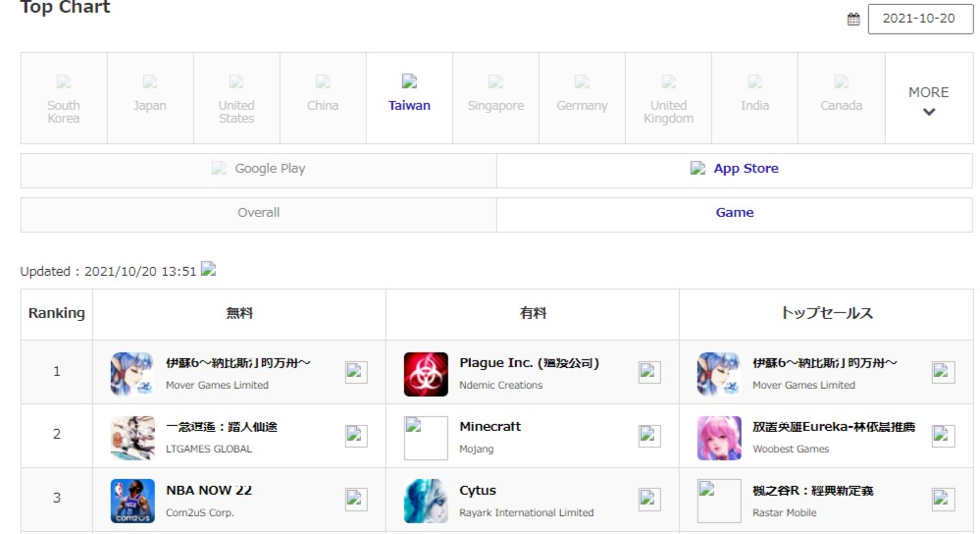Click the link icon beside Cytus

coord(649,499)
